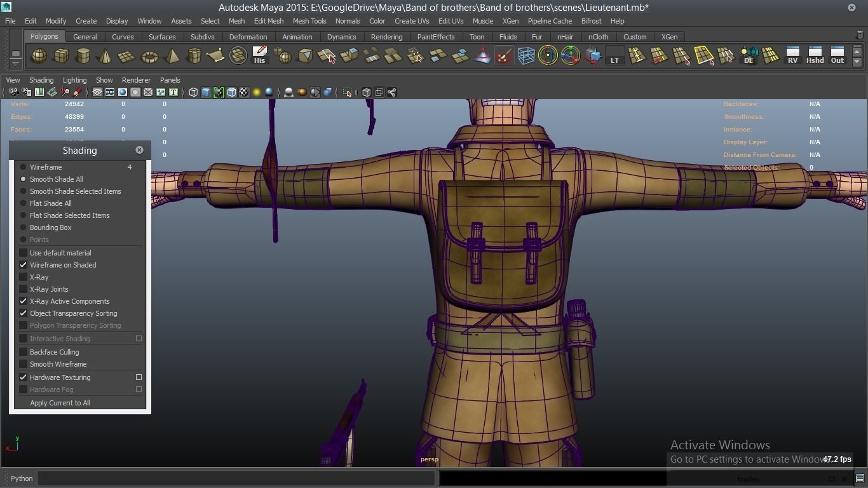Enable Use default material checkbox
Screen dimensions: 868x488
pyautogui.click(x=24, y=253)
